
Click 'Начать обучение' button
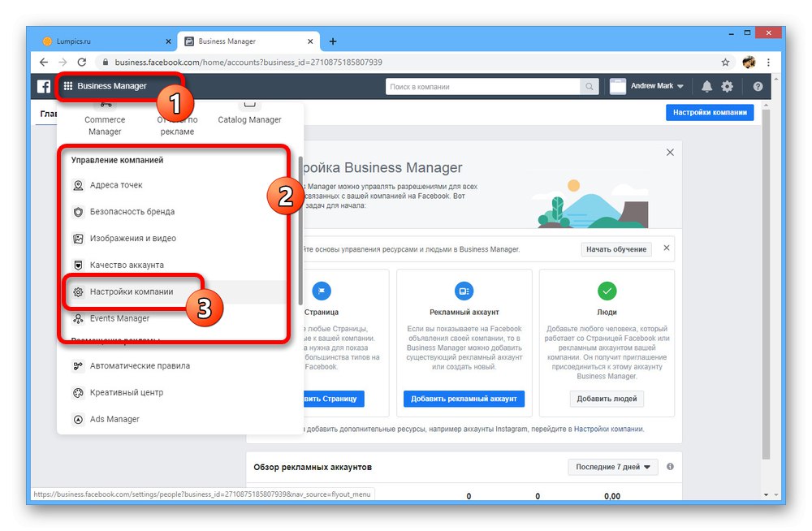[x=616, y=249]
